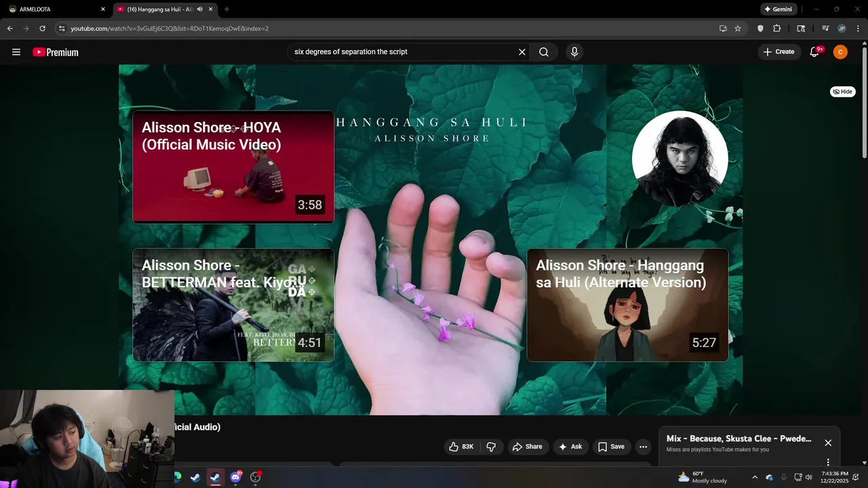Open the Mostly cloudy weather widget
The width and height of the screenshot is (868, 488).
[x=703, y=477]
